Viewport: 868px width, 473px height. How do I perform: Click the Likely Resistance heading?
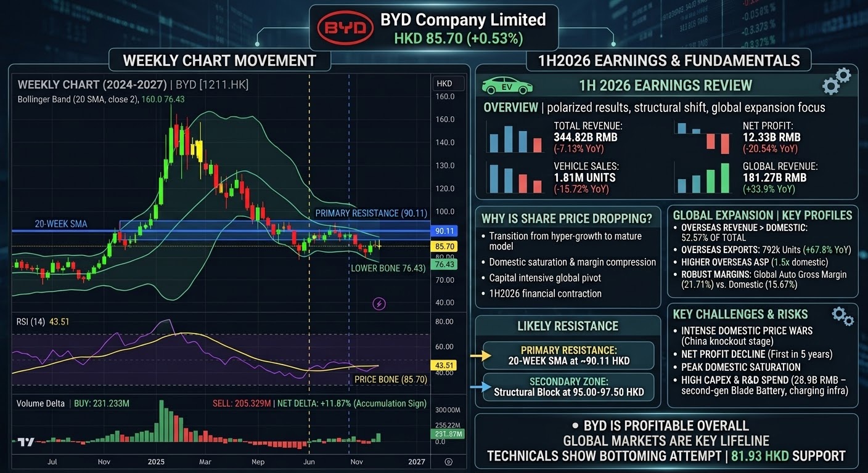568,326
